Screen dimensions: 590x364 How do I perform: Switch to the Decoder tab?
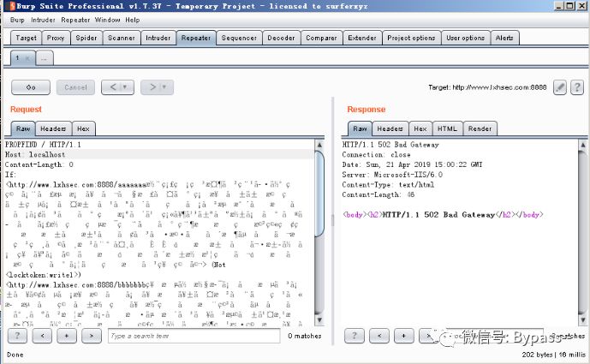click(x=281, y=38)
